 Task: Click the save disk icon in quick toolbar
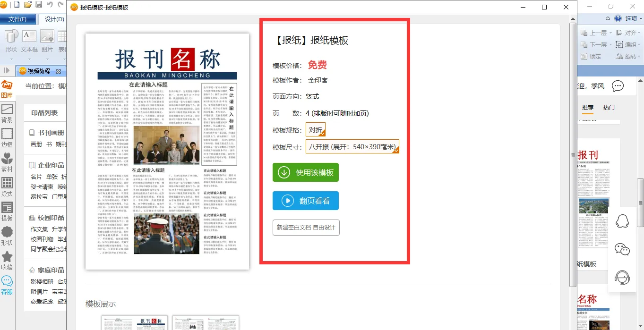point(39,5)
